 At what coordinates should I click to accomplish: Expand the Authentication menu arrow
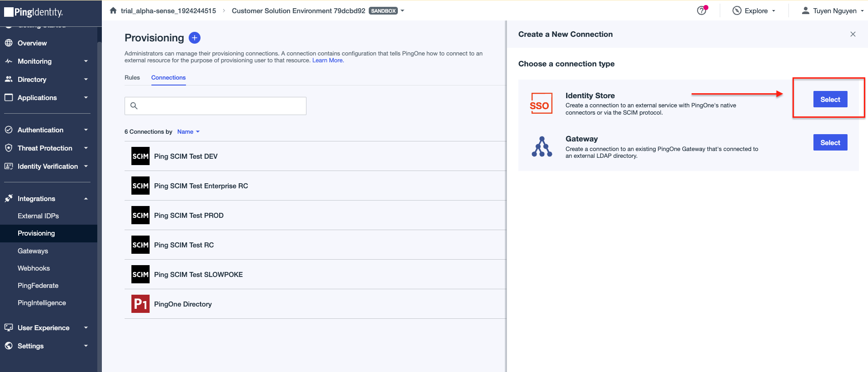point(86,130)
